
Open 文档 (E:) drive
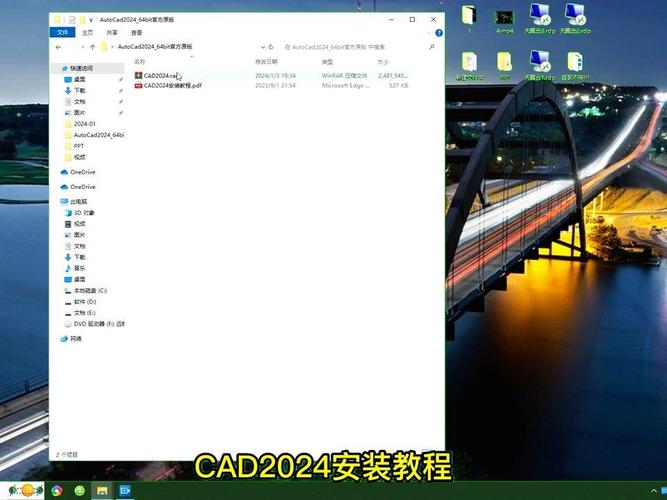click(x=84, y=312)
